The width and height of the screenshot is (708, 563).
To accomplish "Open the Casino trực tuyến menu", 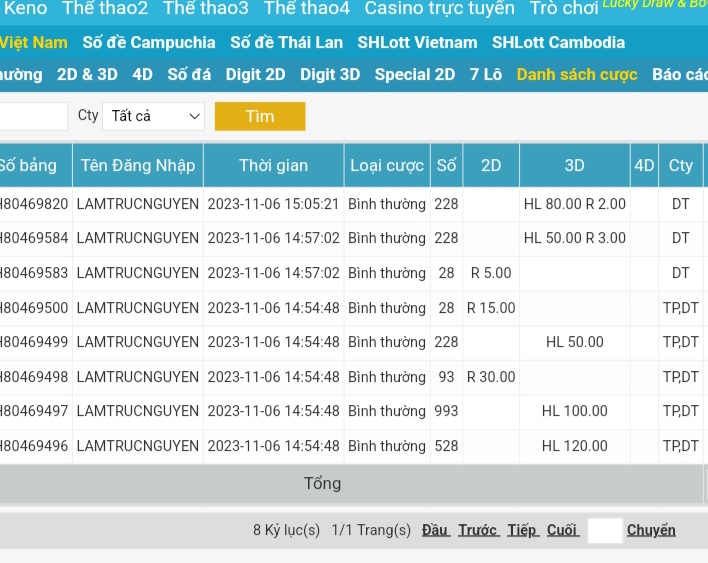I will pos(439,9).
